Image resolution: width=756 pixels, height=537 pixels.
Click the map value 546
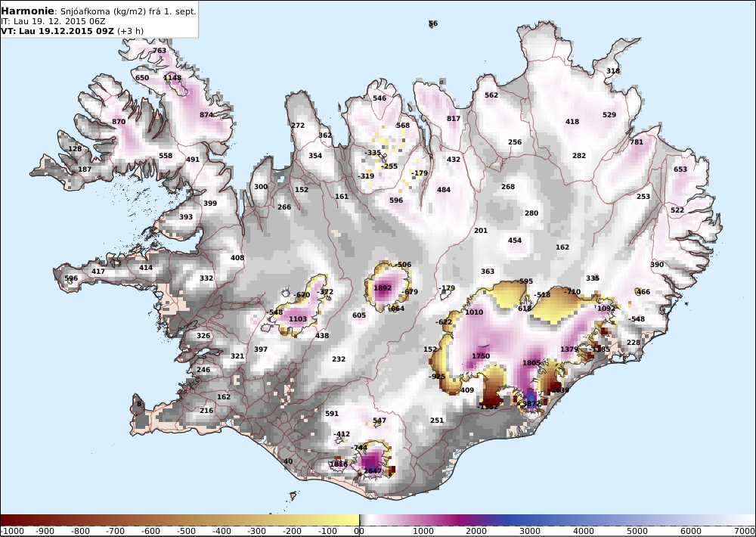pyautogui.click(x=380, y=98)
